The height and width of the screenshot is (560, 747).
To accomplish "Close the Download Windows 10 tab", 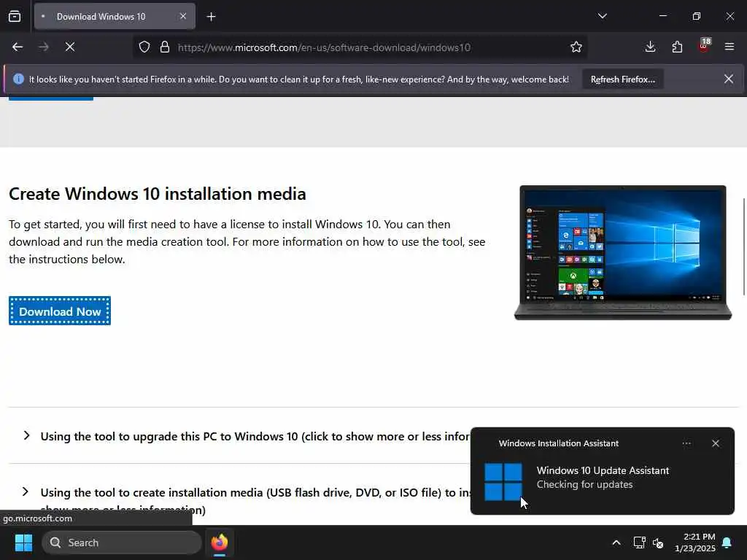I will click(183, 16).
